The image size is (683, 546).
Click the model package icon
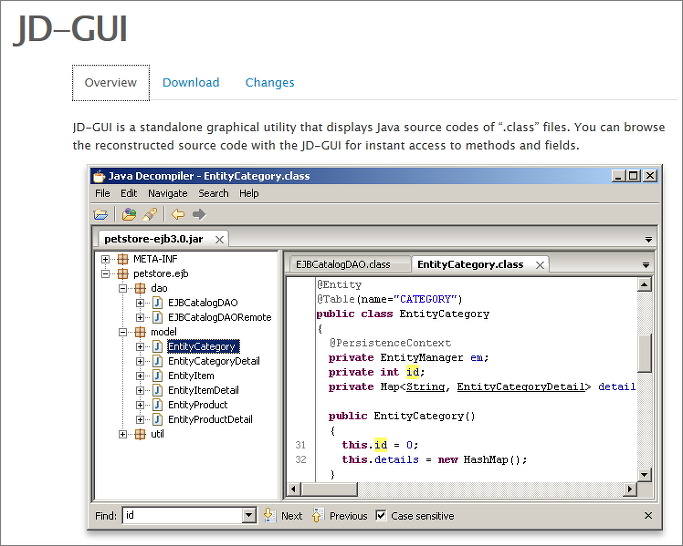140,332
